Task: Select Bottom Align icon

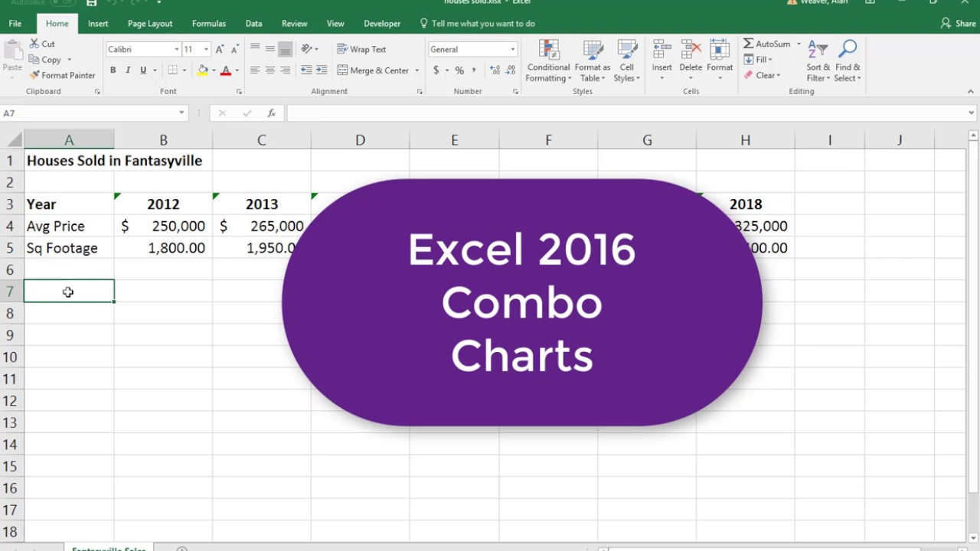Action: [x=286, y=49]
